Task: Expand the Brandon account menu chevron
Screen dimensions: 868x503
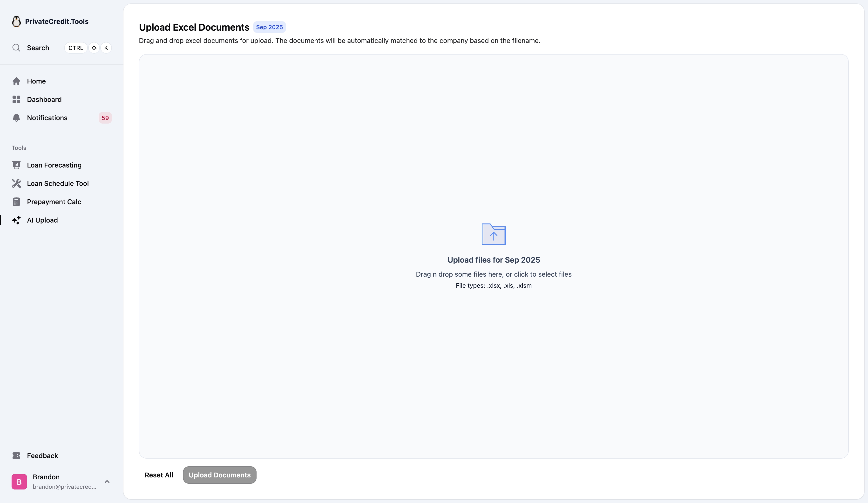Action: [107, 482]
